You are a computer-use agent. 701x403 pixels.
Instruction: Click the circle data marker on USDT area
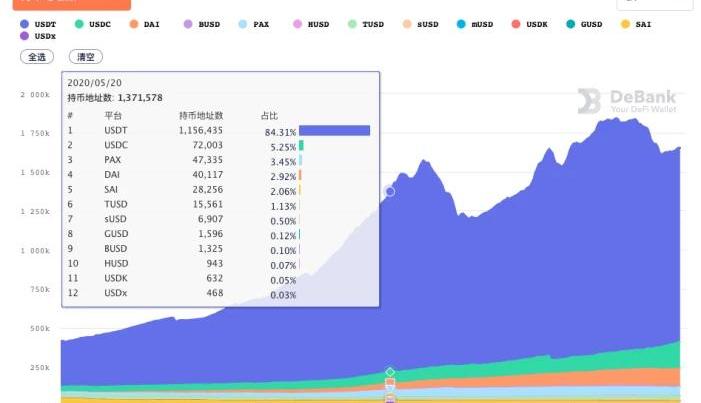(x=390, y=191)
